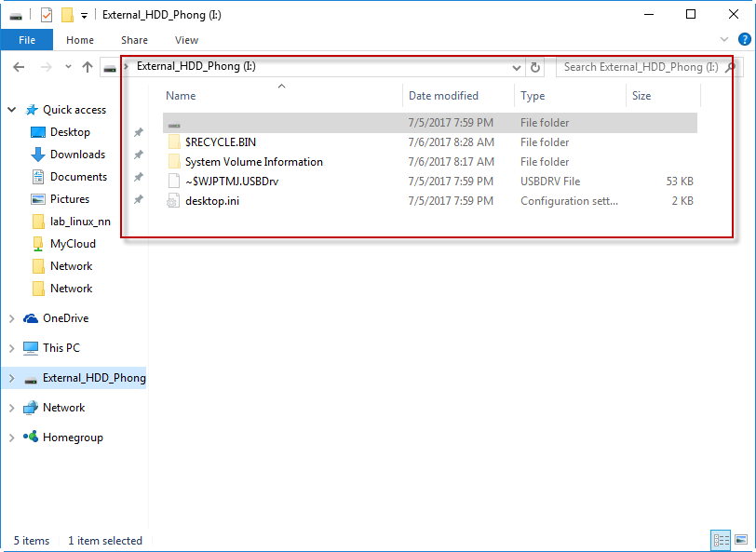Refresh the External_HDD_Phong folder view

[535, 67]
